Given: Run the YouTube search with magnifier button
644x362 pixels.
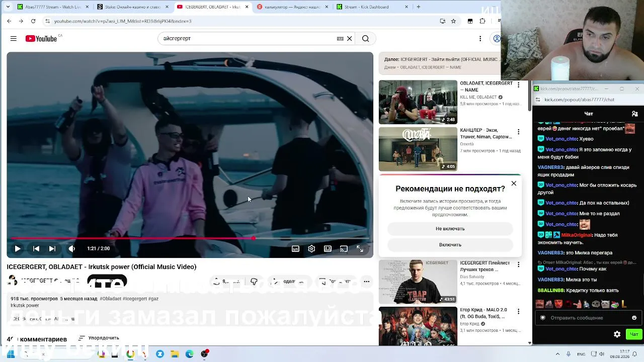Looking at the screenshot, I should tap(366, 39).
